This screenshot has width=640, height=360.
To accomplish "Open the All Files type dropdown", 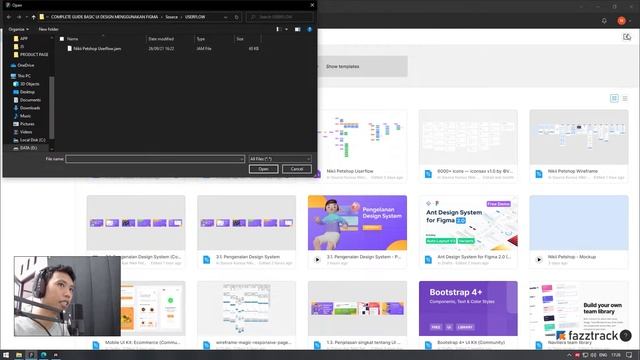I will (x=280, y=159).
